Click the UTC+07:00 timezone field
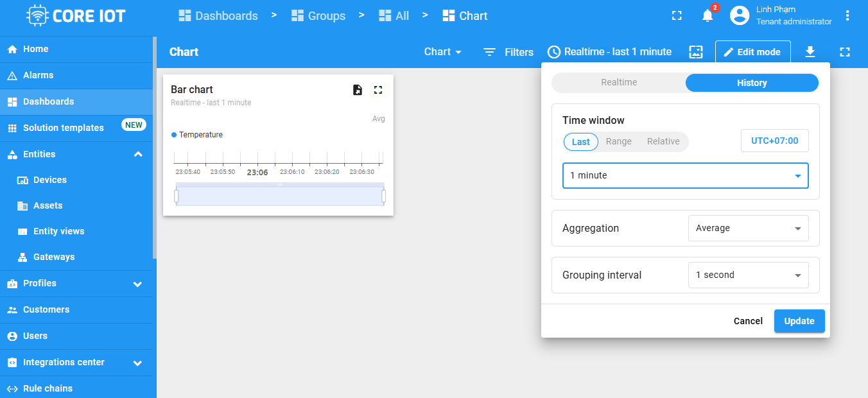 coord(774,141)
